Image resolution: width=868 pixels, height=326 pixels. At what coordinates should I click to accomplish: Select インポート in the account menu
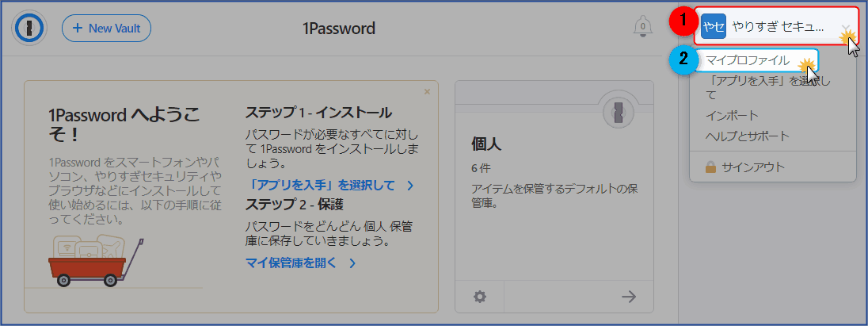(732, 116)
